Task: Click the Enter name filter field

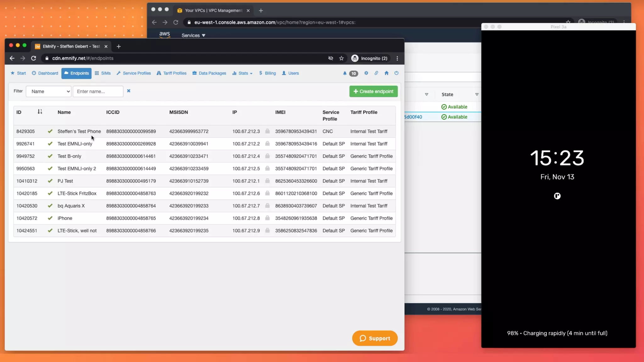Action: 98,91
